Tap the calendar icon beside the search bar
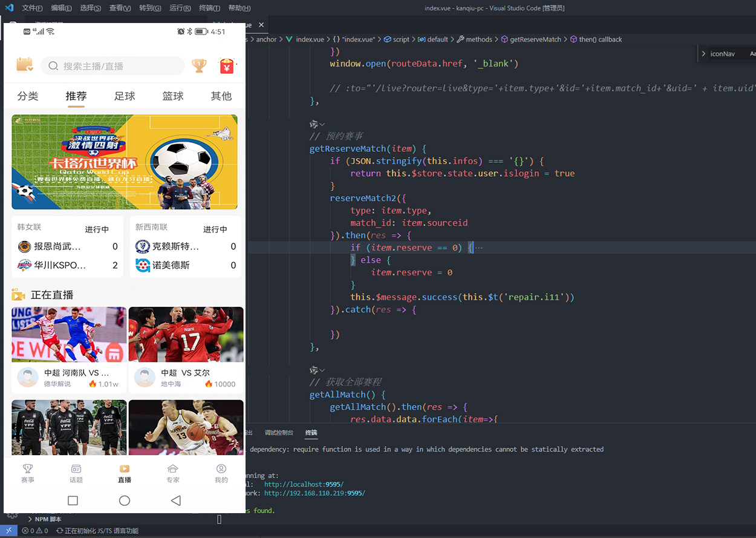 (25, 65)
